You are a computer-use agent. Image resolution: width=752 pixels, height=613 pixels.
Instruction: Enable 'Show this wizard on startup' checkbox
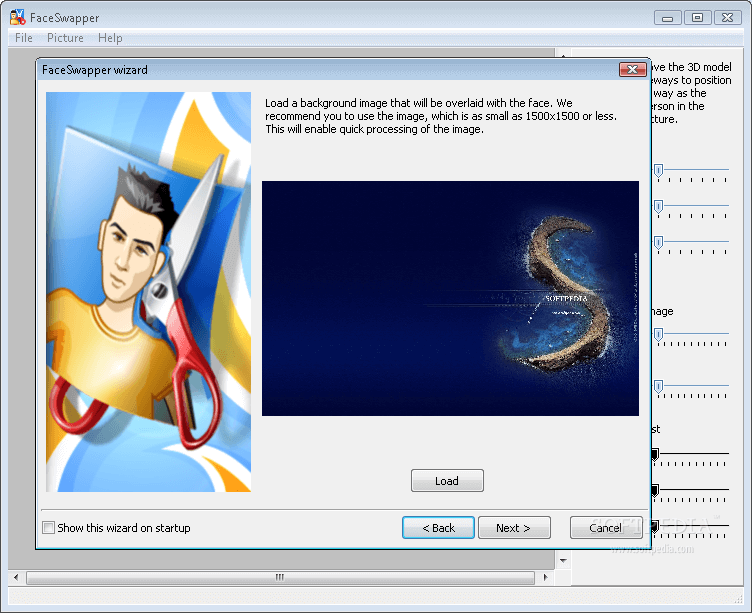click(x=49, y=528)
